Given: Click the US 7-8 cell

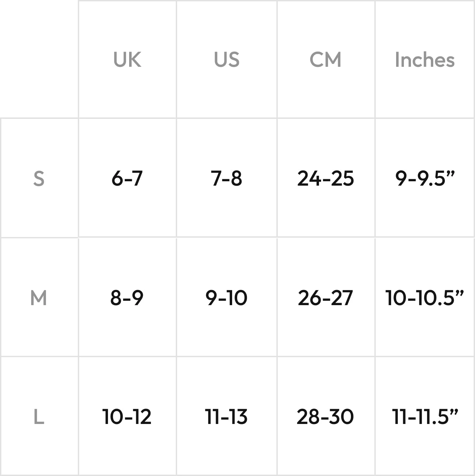Looking at the screenshot, I should click(x=226, y=178).
